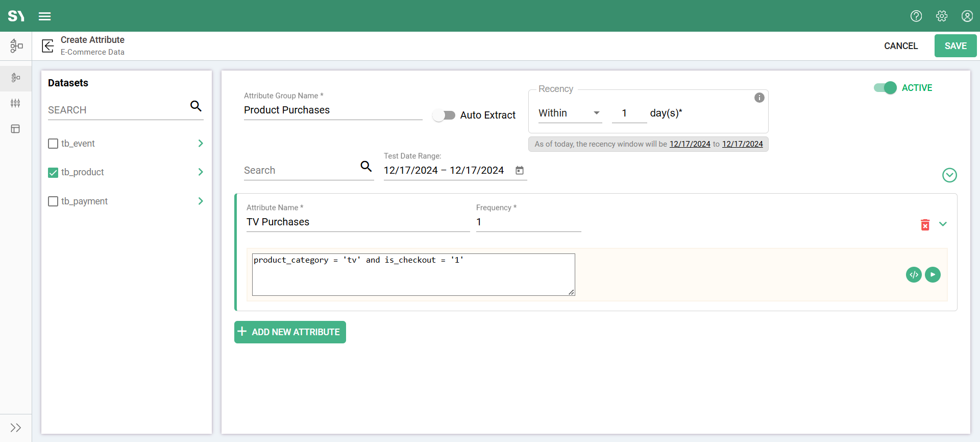This screenshot has height=442, width=980.
Task: Click the Recency info icon
Action: [759, 98]
